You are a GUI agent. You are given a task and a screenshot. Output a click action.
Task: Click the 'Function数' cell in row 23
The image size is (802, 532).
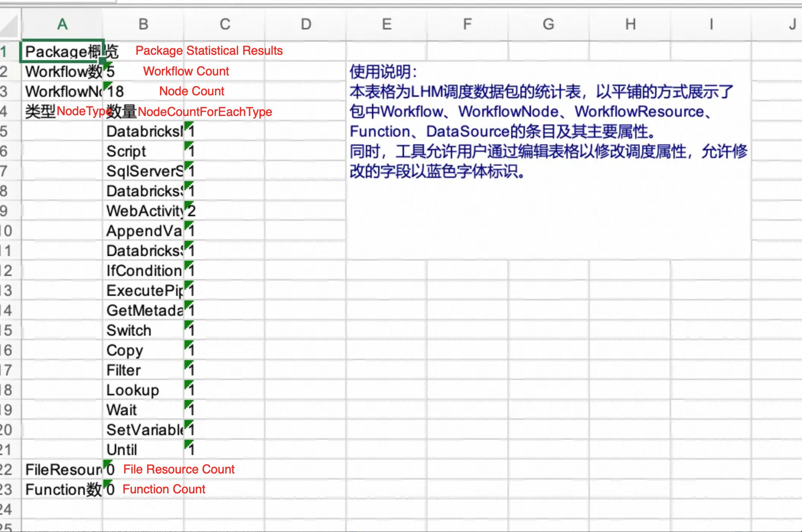[x=62, y=489]
